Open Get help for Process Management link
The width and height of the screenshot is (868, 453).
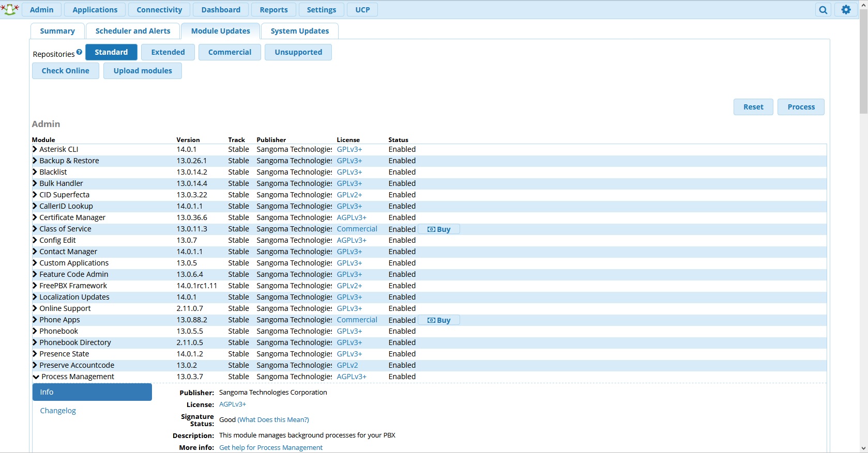coord(271,447)
